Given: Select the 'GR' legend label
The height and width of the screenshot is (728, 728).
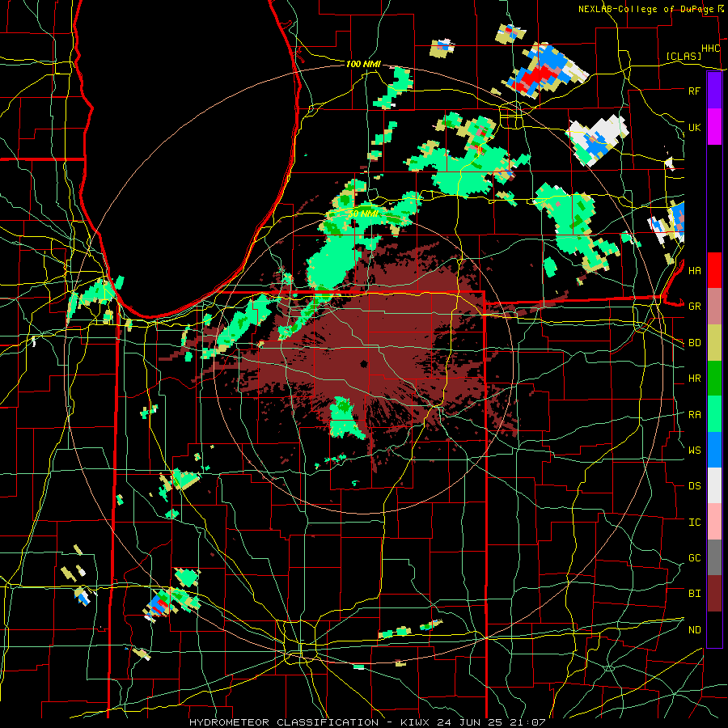Looking at the screenshot, I should 694,307.
